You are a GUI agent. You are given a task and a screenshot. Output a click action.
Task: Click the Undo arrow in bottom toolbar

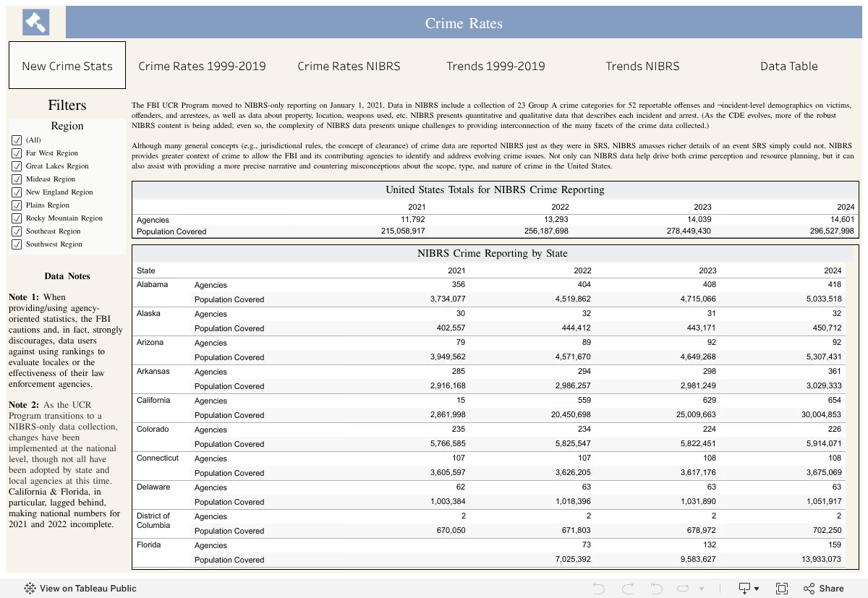(598, 589)
